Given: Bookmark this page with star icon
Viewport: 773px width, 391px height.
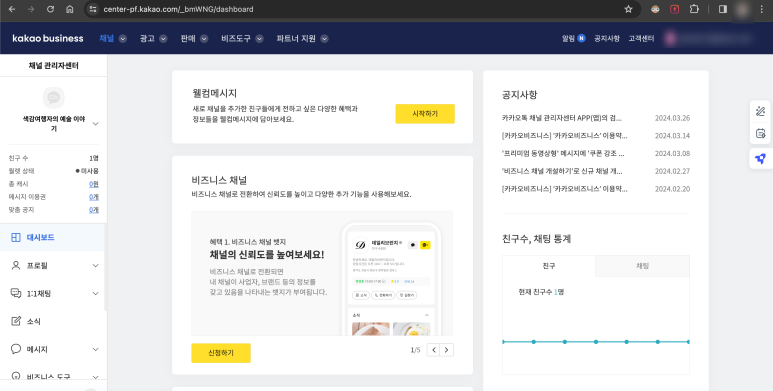Looking at the screenshot, I should coord(628,9).
